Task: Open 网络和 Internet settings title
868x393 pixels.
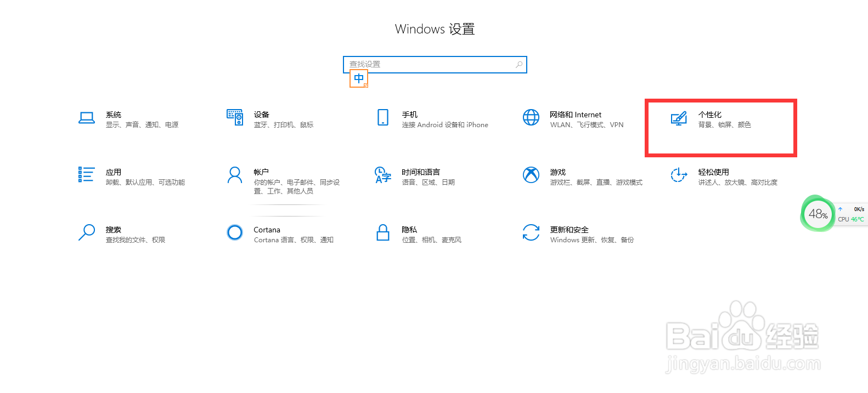Action: click(x=576, y=115)
